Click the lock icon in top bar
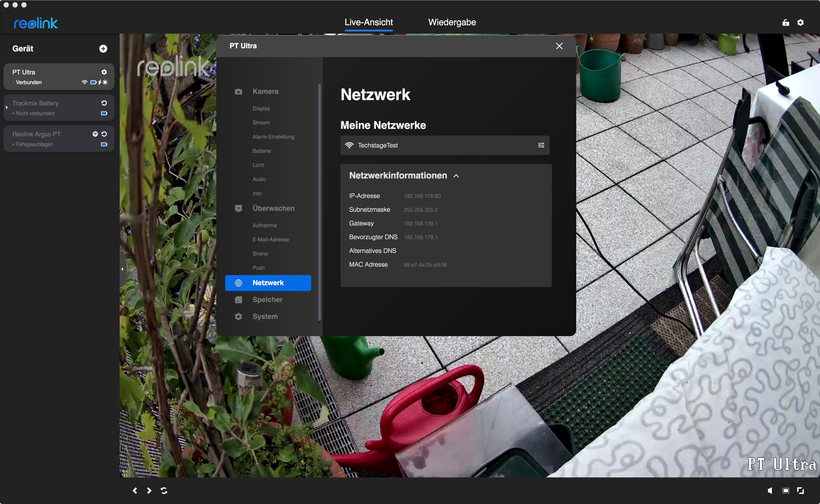 point(786,22)
